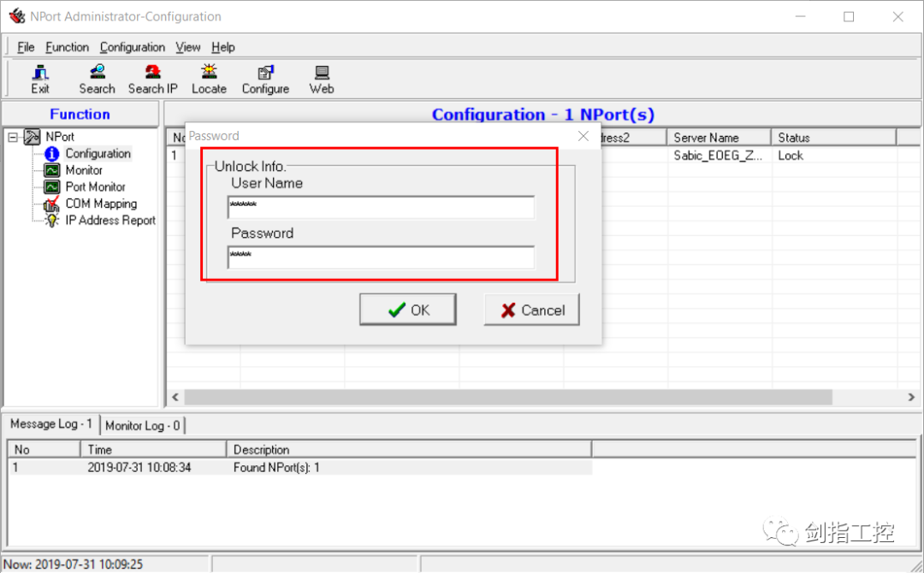Switch to the Monitor Log tab

tap(143, 425)
